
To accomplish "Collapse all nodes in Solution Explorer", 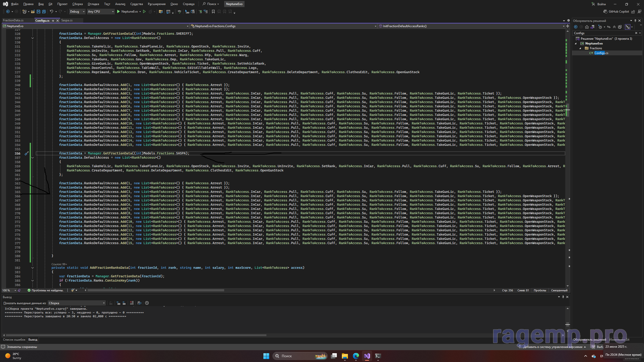I will (x=614, y=27).
